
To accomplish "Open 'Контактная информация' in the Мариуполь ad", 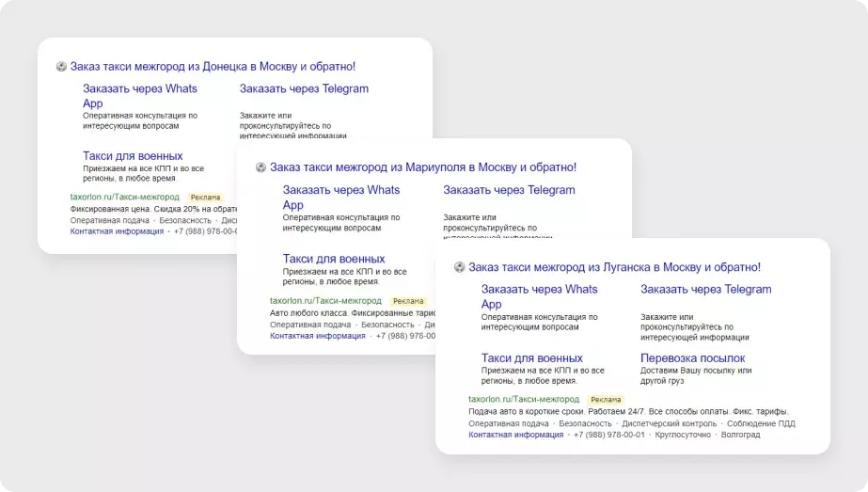I will click(318, 336).
